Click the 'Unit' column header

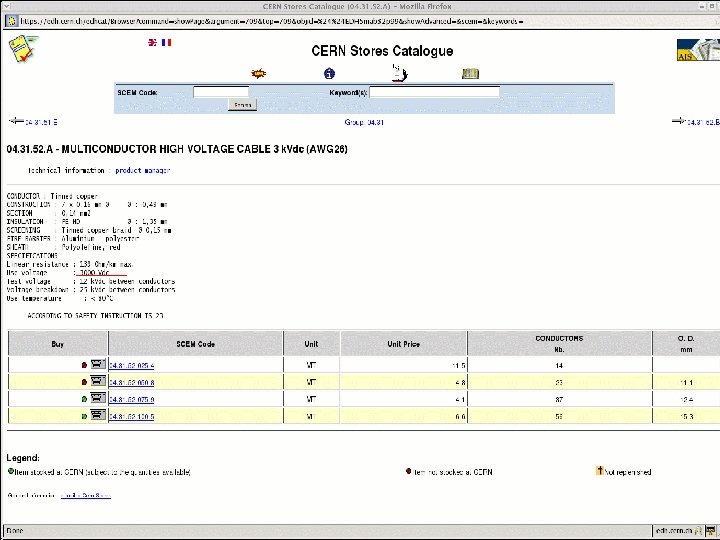(x=311, y=343)
